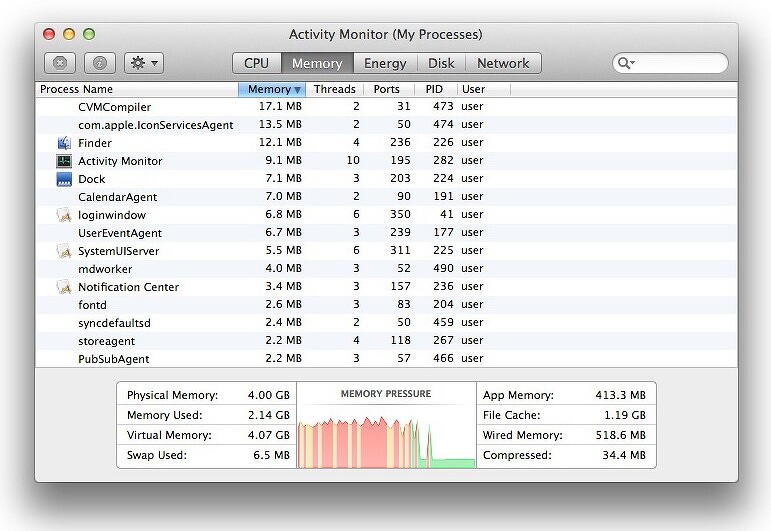Click the Activity Monitor process icon

point(64,161)
